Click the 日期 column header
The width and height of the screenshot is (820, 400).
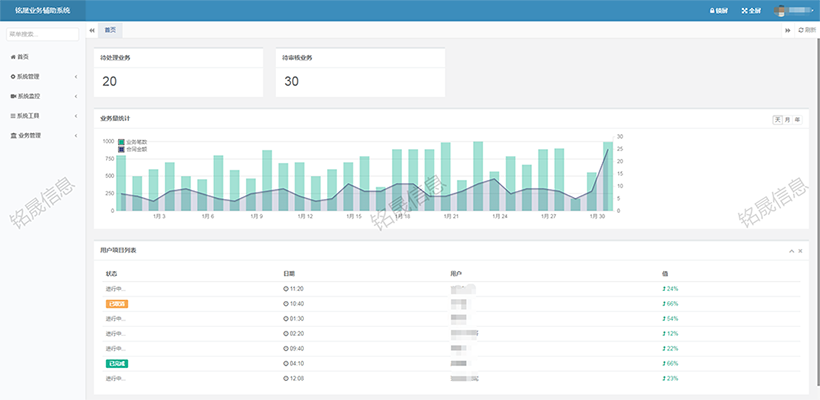(x=289, y=273)
